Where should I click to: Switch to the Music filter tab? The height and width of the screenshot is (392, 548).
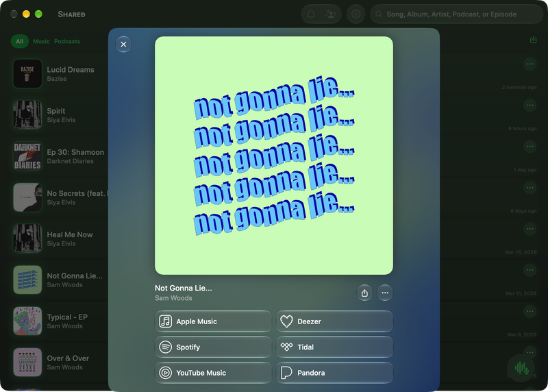click(x=41, y=41)
